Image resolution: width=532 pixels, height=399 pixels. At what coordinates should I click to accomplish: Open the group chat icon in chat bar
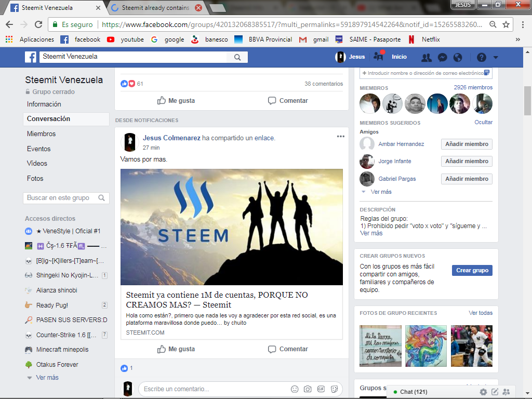[506, 392]
